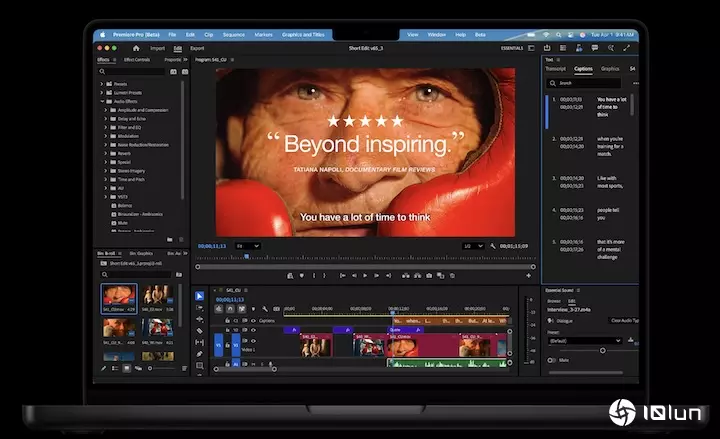Image resolution: width=720 pixels, height=439 pixels.
Task: Open the Sequence menu
Action: (235, 34)
